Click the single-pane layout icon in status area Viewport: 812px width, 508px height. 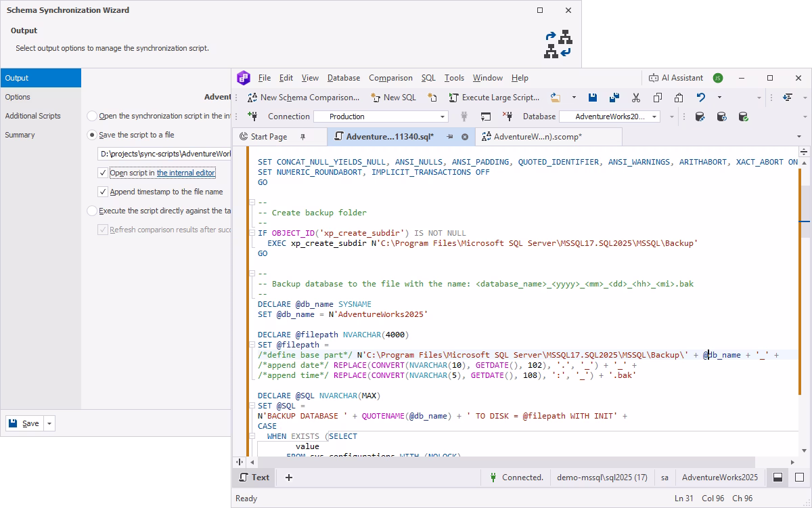[x=799, y=478]
